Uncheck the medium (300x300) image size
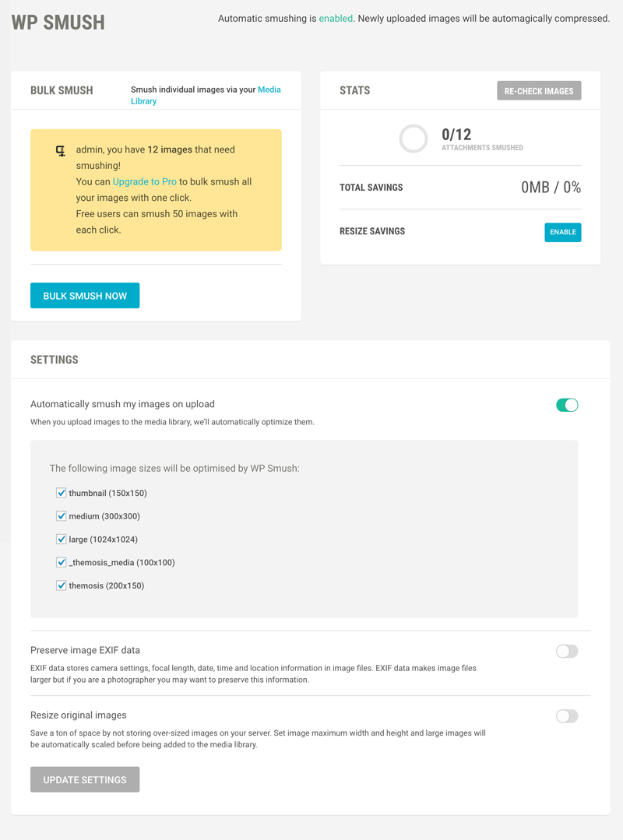Viewport: 623px width, 840px height. [x=61, y=516]
